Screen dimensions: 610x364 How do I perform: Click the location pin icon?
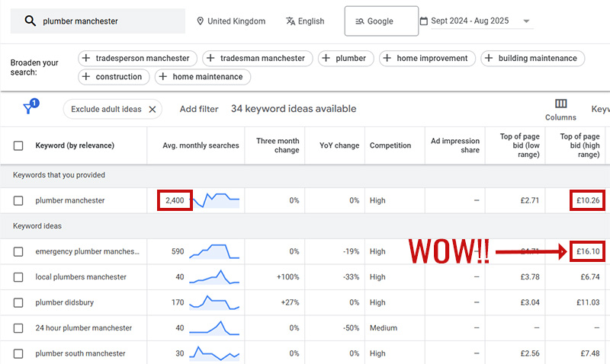coord(200,21)
